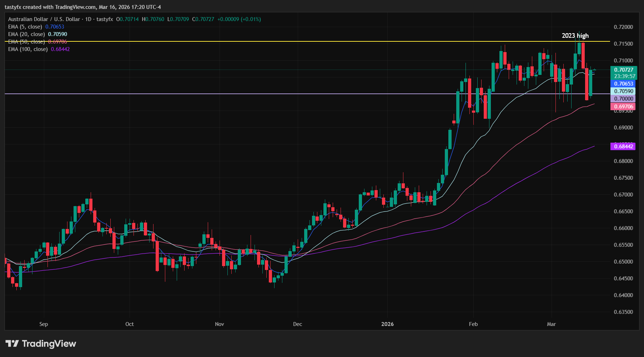Viewport: 644px width, 357px height.
Task: Click the 2026 label on the time axis
Action: click(x=387, y=324)
